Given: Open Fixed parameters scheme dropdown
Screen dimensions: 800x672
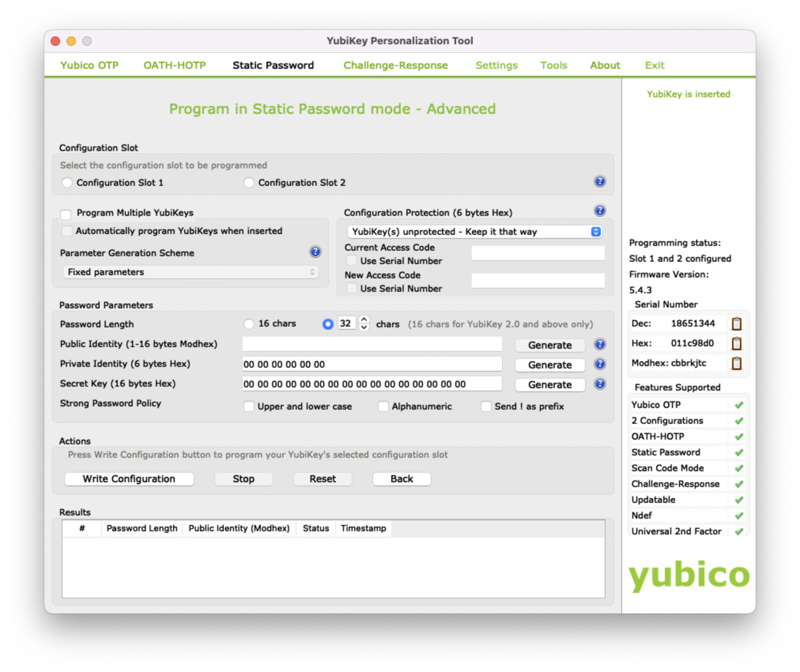Looking at the screenshot, I should pos(191,272).
